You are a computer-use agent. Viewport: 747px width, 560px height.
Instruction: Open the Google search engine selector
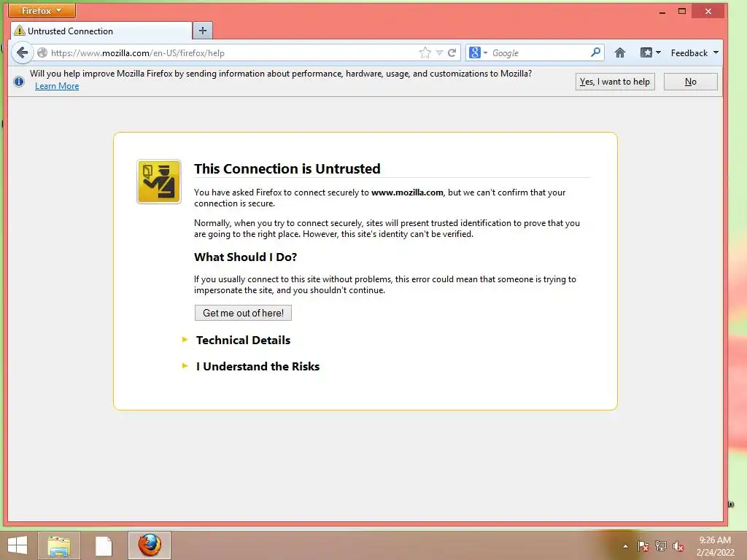(479, 52)
